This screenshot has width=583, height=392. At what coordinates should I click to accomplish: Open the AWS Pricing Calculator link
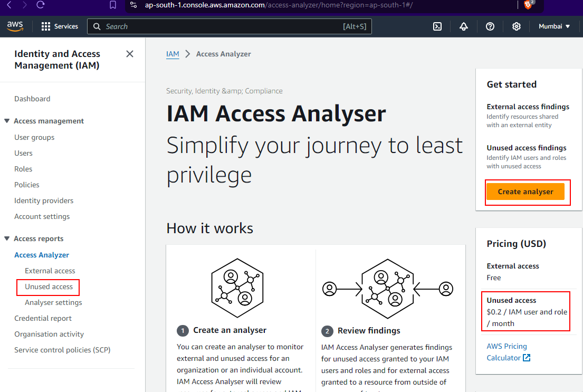click(508, 352)
